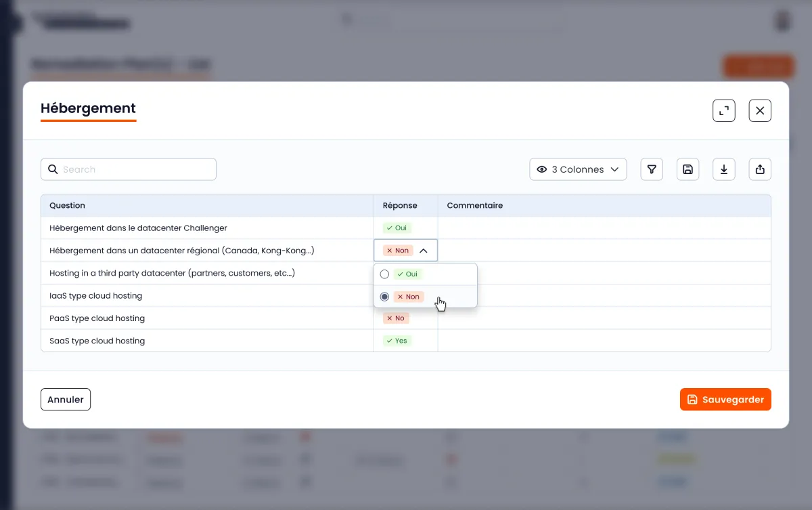Click the No badge for PaaS hosting
Image resolution: width=812 pixels, height=510 pixels.
click(395, 318)
